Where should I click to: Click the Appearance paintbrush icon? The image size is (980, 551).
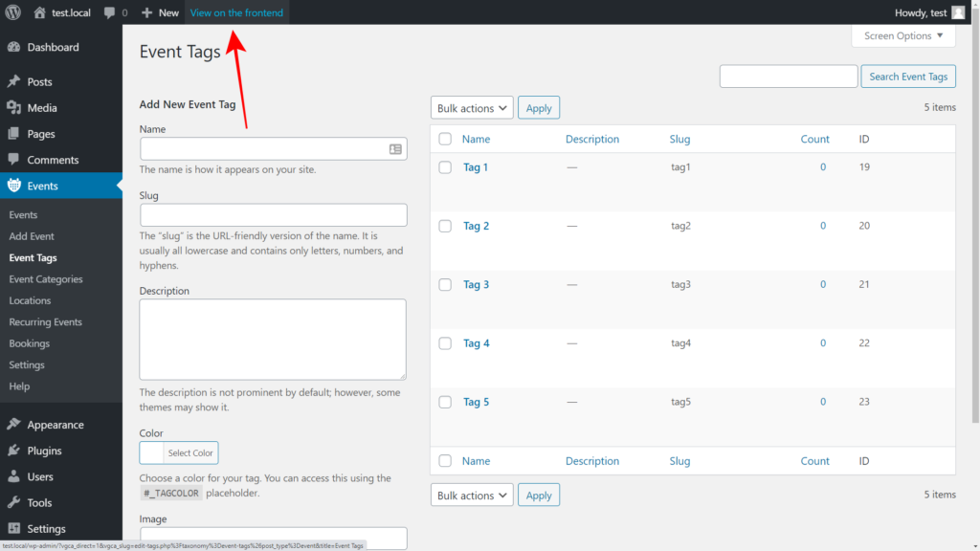15,424
